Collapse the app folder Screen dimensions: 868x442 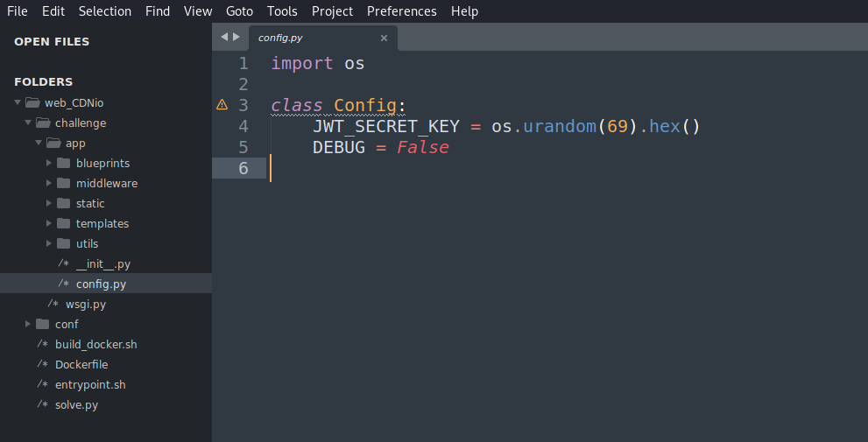pyautogui.click(x=39, y=144)
